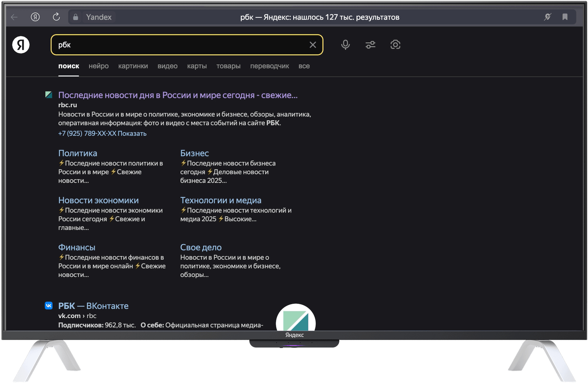Switch to the картинки tab
The height and width of the screenshot is (384, 588).
pyautogui.click(x=133, y=66)
